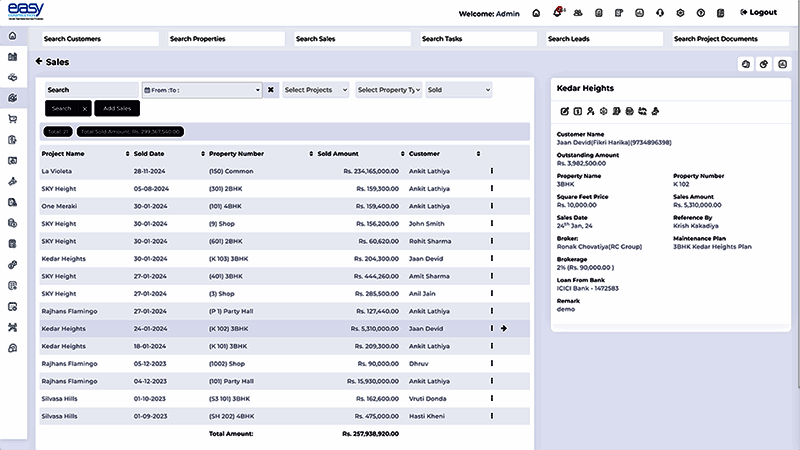This screenshot has height=450, width=800.
Task: Expand the Select Projects dropdown
Action: pyautogui.click(x=316, y=90)
